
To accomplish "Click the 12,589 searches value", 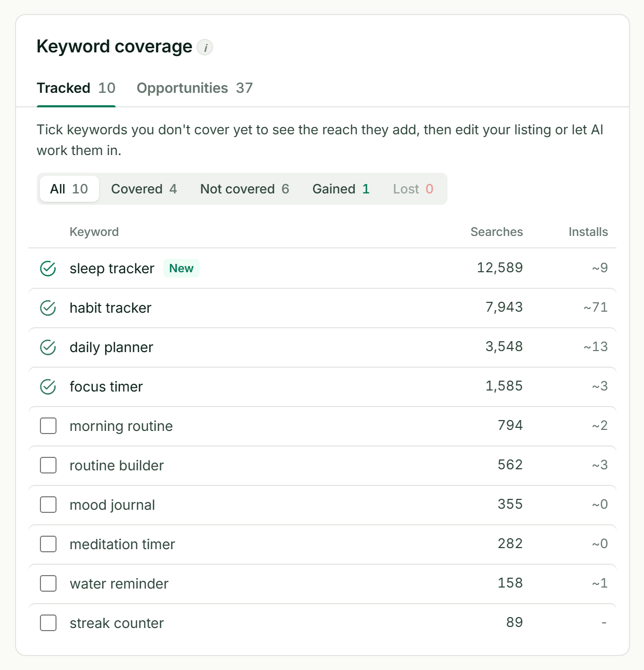I will tap(500, 268).
